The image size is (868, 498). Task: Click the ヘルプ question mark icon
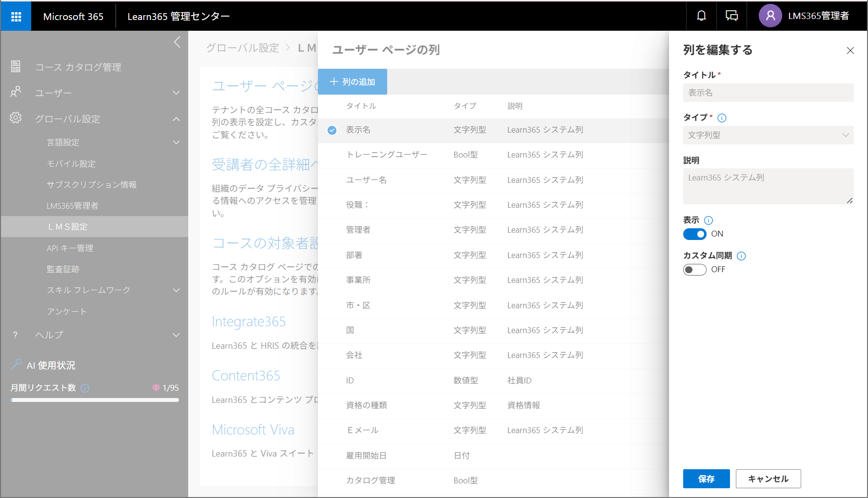pos(15,335)
